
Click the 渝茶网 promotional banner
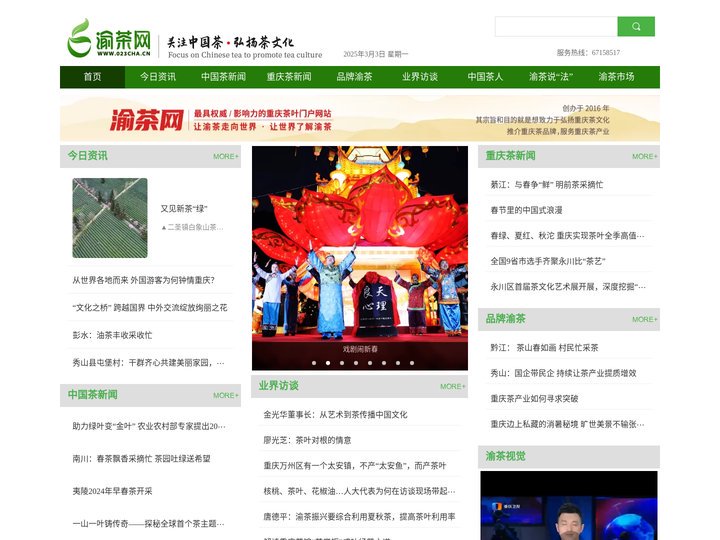tap(360, 118)
